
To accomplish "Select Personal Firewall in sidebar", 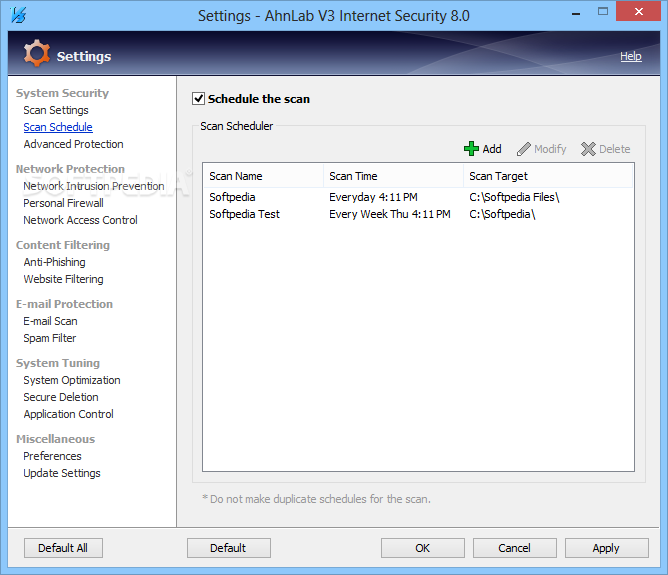I will point(63,203).
